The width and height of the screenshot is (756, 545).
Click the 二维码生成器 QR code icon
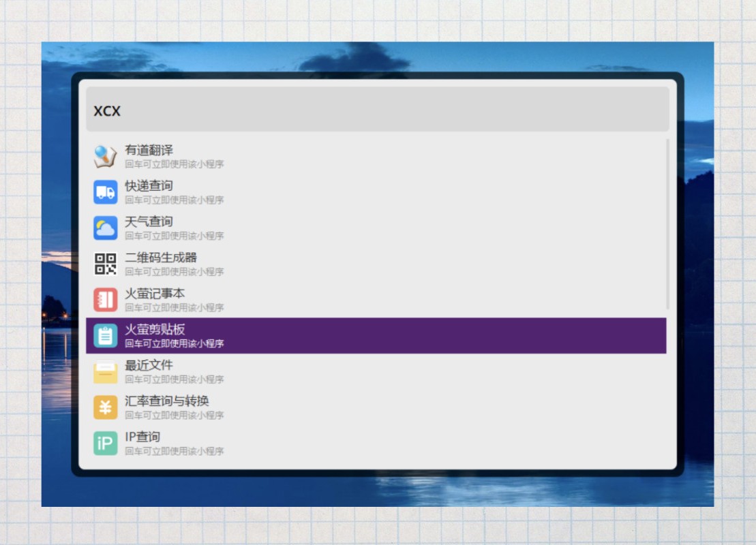pyautogui.click(x=105, y=264)
